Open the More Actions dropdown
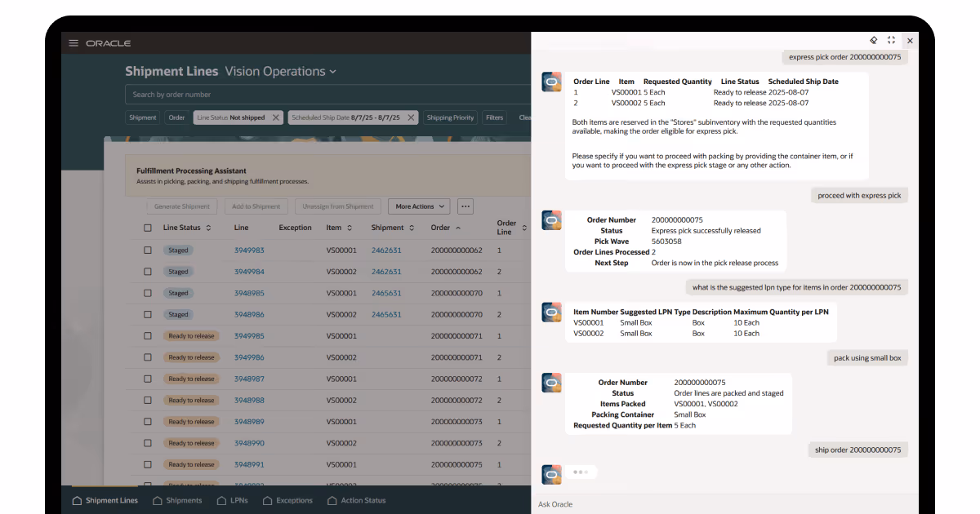This screenshot has height=514, width=980. point(418,206)
